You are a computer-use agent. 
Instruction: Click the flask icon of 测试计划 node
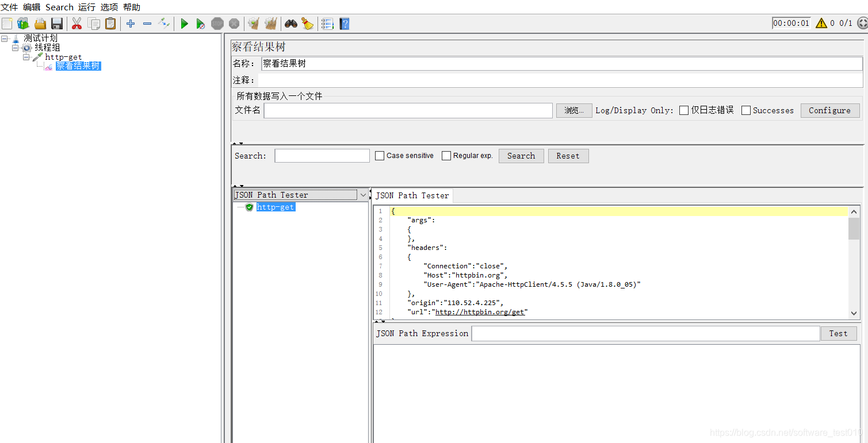(16, 38)
